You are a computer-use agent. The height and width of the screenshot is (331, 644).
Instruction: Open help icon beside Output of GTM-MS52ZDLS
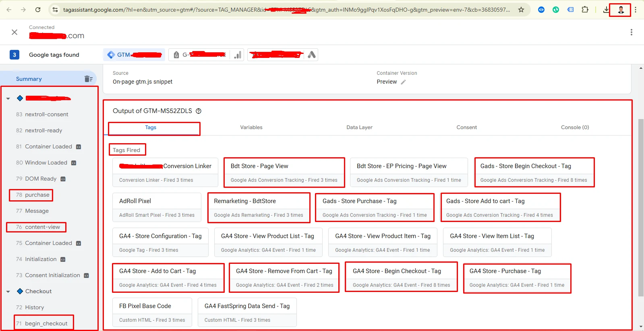coord(199,111)
